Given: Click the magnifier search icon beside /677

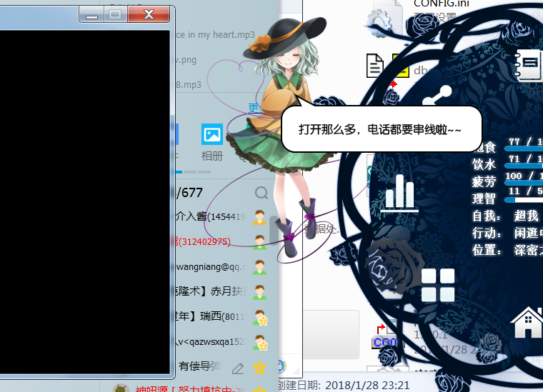Looking at the screenshot, I should pyautogui.click(x=261, y=193).
